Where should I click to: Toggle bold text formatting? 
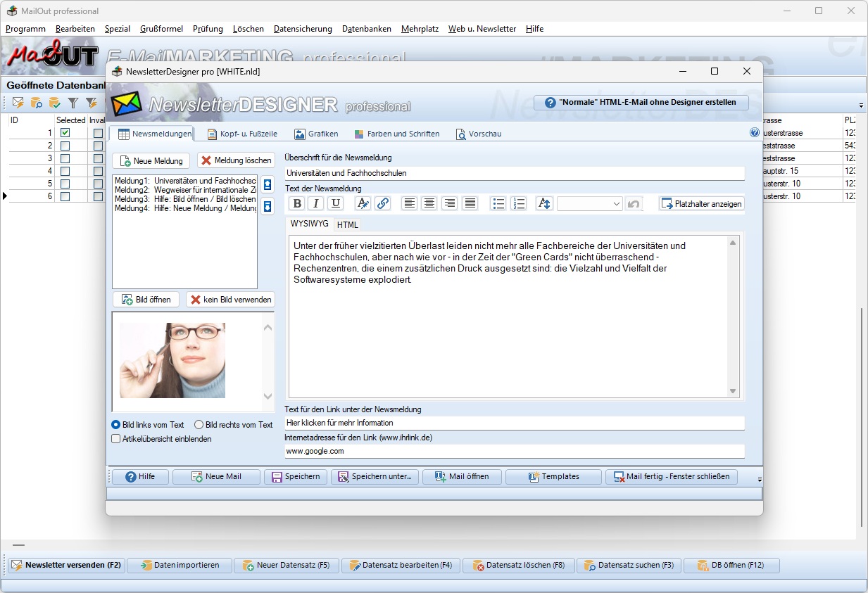[297, 203]
